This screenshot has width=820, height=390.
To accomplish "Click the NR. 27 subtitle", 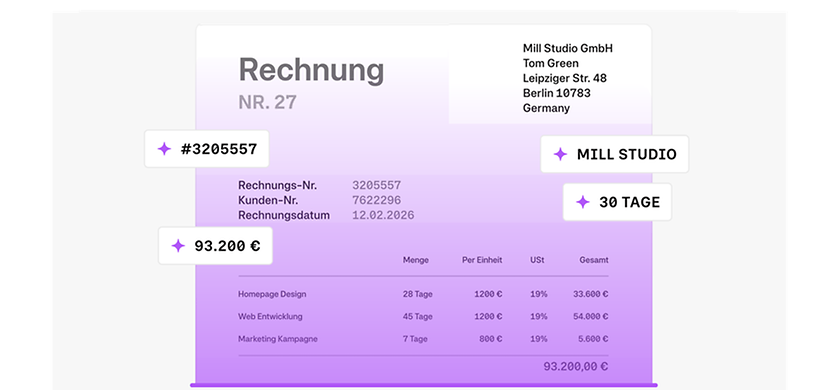I will coord(267,102).
